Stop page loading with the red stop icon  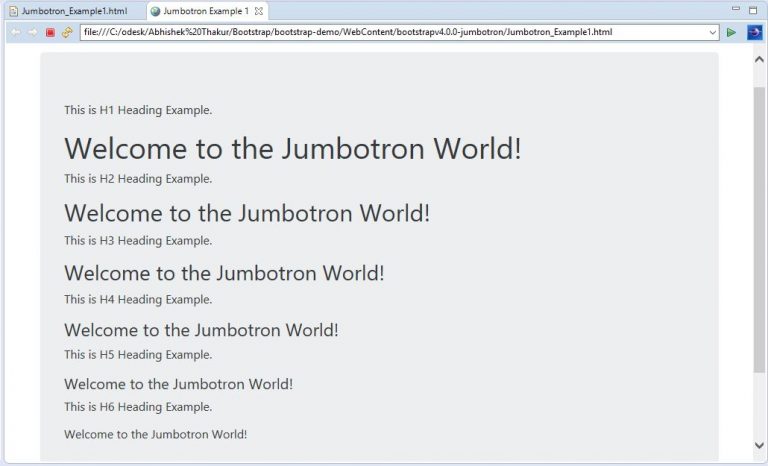pos(50,32)
